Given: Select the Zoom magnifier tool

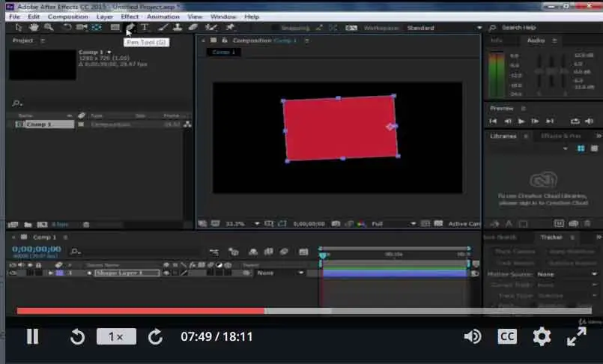Looking at the screenshot, I should tap(49, 27).
